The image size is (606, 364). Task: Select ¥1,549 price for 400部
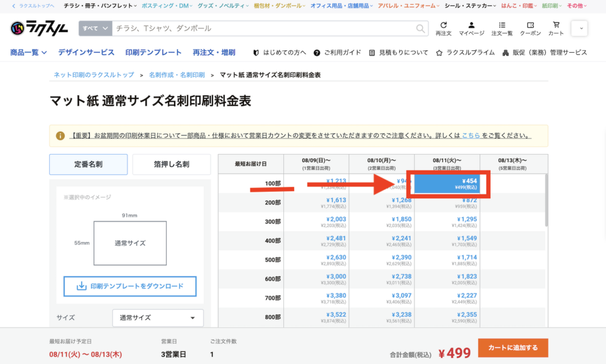pyautogui.click(x=447, y=241)
